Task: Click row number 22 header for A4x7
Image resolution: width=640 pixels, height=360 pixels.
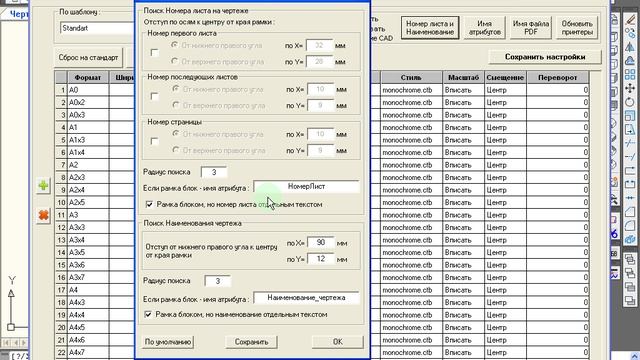Action: (x=61, y=352)
